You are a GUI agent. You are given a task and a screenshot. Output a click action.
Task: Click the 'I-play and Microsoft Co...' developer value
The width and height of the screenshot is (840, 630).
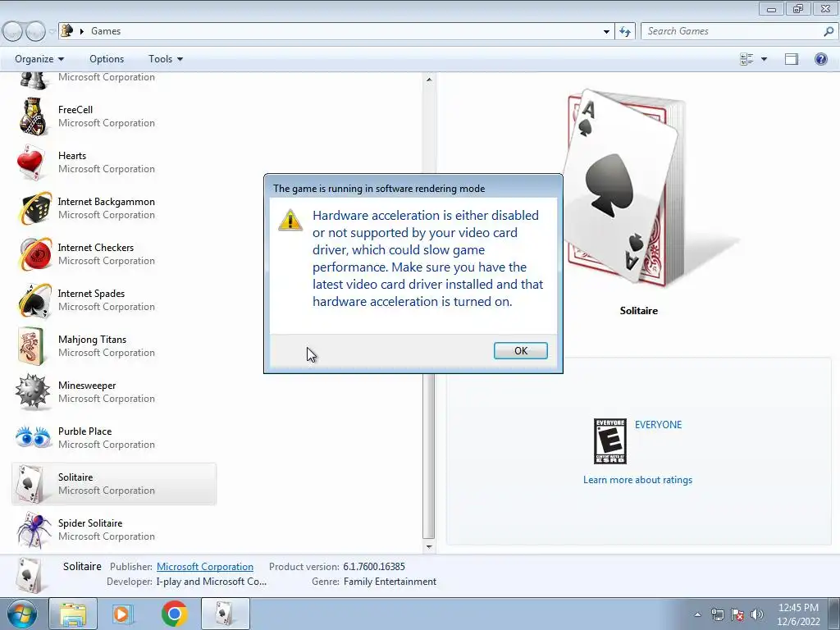pos(211,582)
